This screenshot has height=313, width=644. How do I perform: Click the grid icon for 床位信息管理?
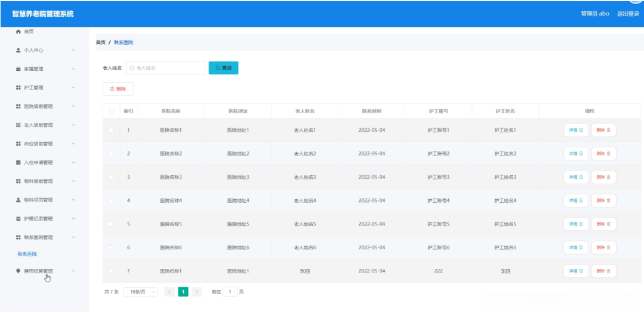point(18,144)
